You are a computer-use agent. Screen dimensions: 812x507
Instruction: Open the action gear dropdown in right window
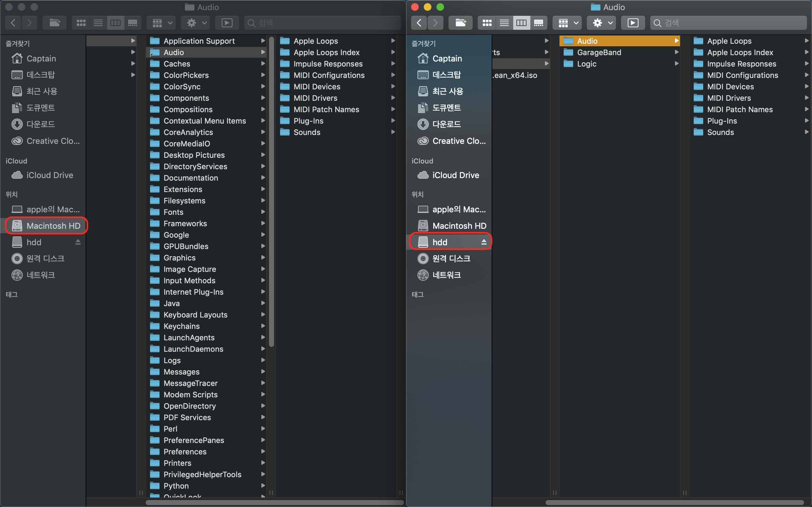pyautogui.click(x=602, y=23)
